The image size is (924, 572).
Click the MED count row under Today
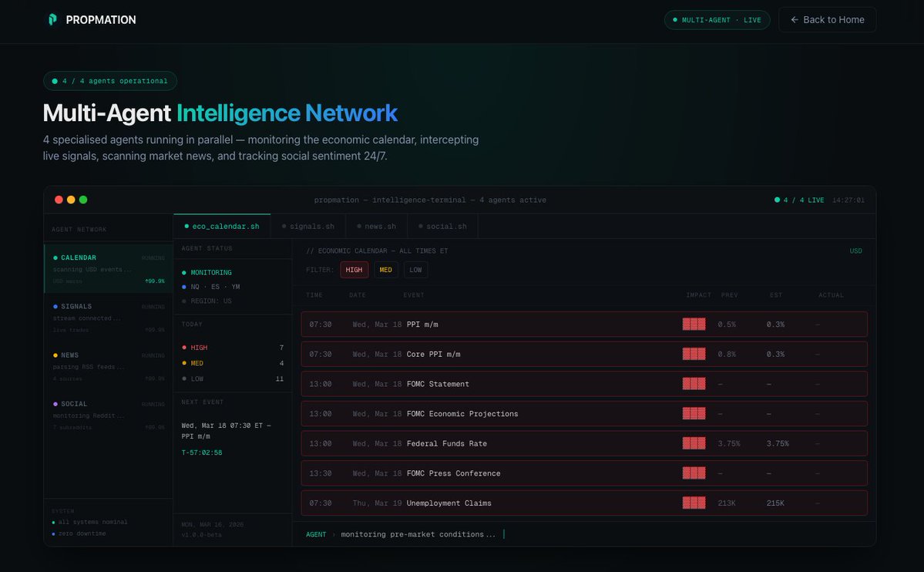[233, 363]
